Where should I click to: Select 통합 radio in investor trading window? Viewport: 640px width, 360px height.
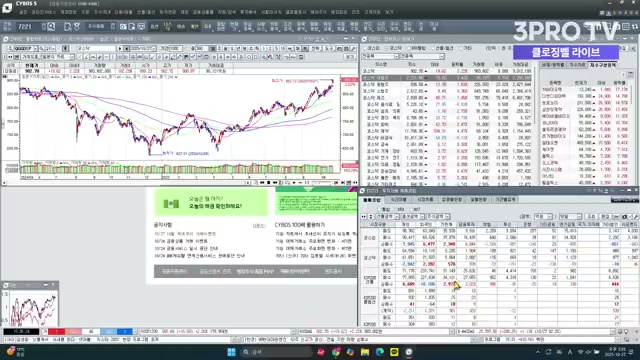[379, 209]
